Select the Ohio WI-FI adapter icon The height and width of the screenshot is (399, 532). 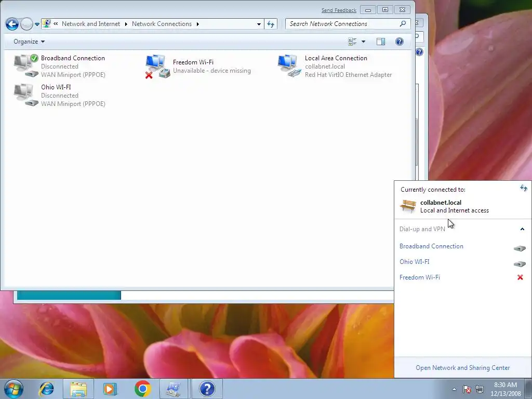[26, 95]
